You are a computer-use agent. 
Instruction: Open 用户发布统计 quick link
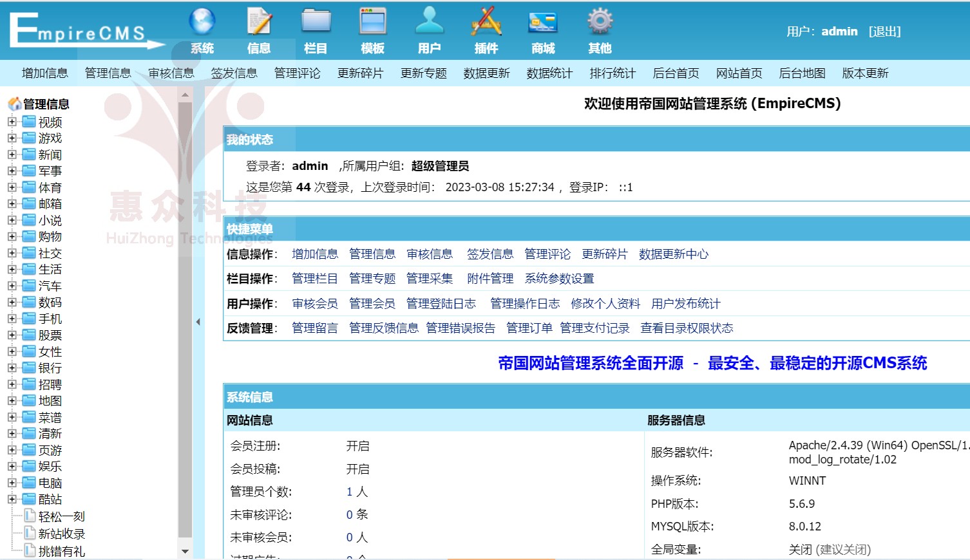point(686,304)
